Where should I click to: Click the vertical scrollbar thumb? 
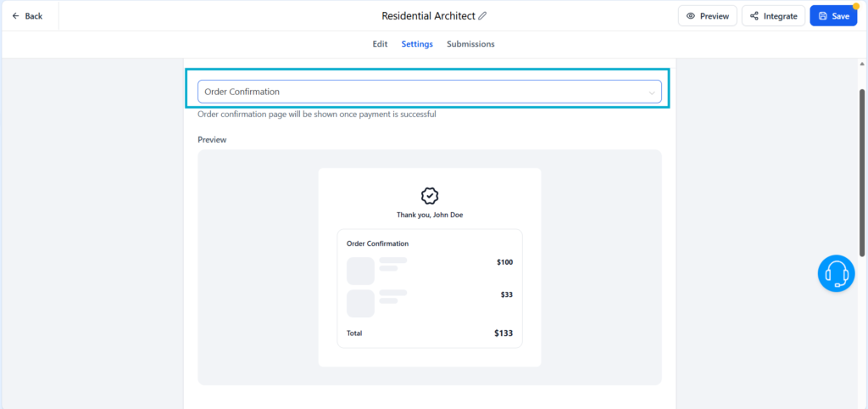862,170
